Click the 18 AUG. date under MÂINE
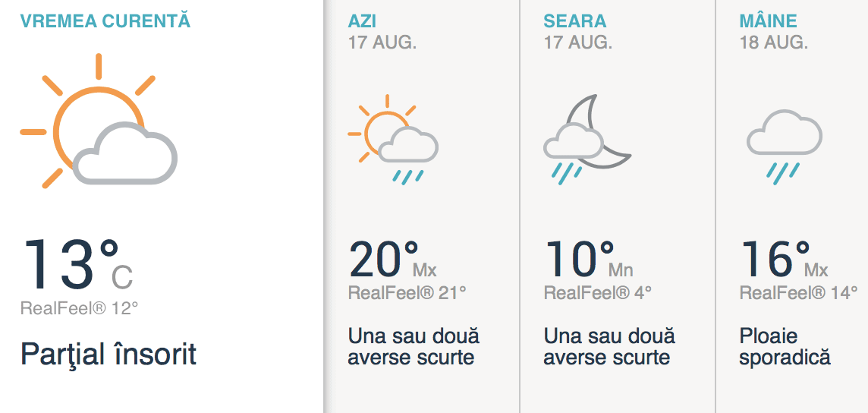The width and height of the screenshot is (868, 413). (774, 43)
